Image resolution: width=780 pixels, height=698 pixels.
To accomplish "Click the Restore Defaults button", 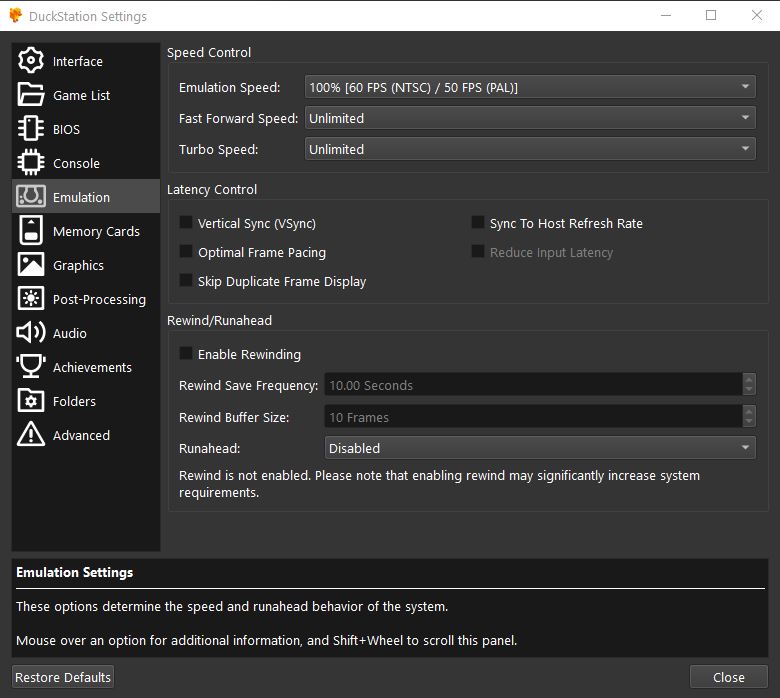I will [63, 677].
